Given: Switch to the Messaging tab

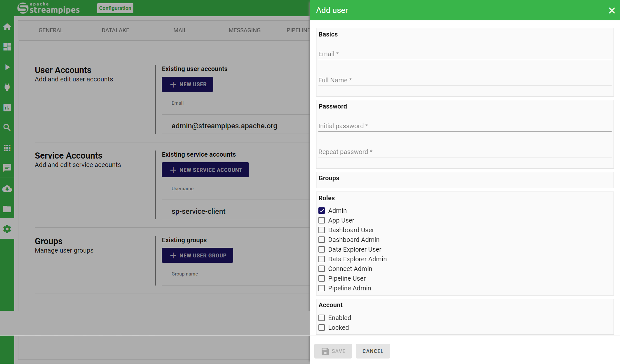Looking at the screenshot, I should coord(244,30).
